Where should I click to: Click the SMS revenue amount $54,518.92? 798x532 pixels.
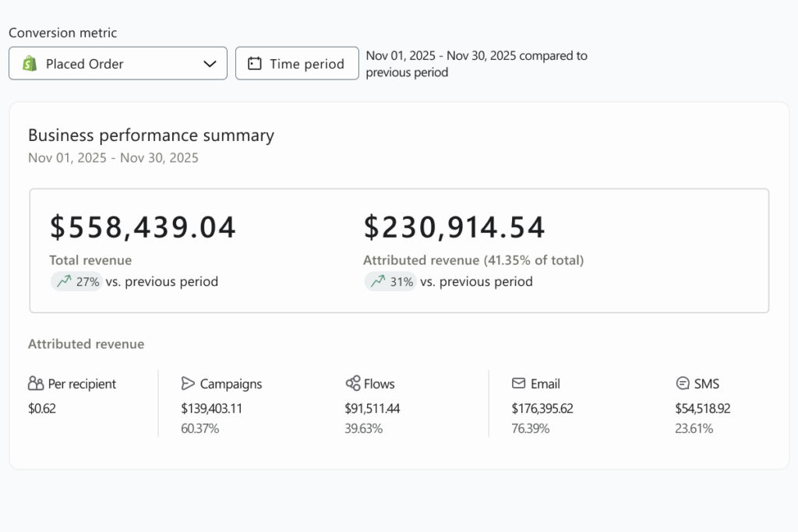(702, 408)
